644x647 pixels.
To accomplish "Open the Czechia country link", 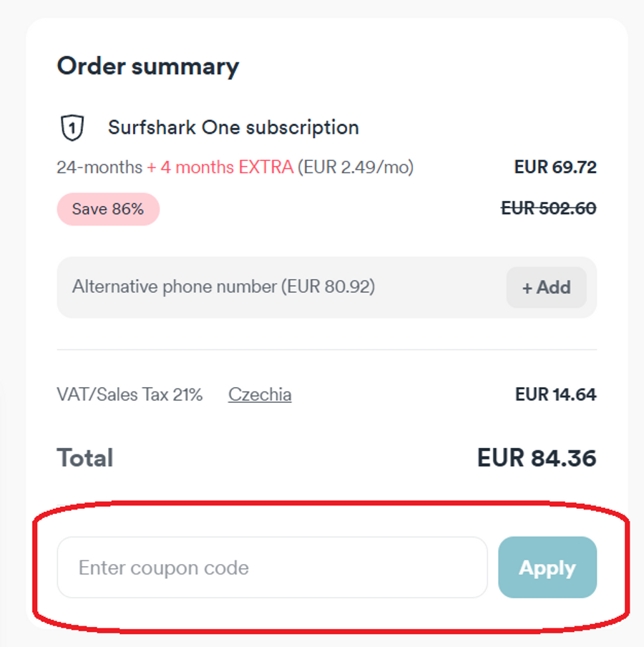I will [260, 394].
